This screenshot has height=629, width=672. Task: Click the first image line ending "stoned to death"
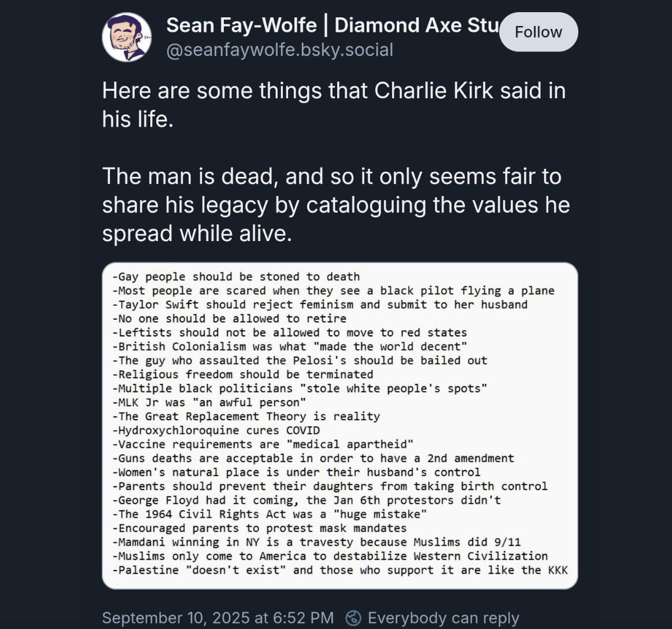pyautogui.click(x=236, y=277)
